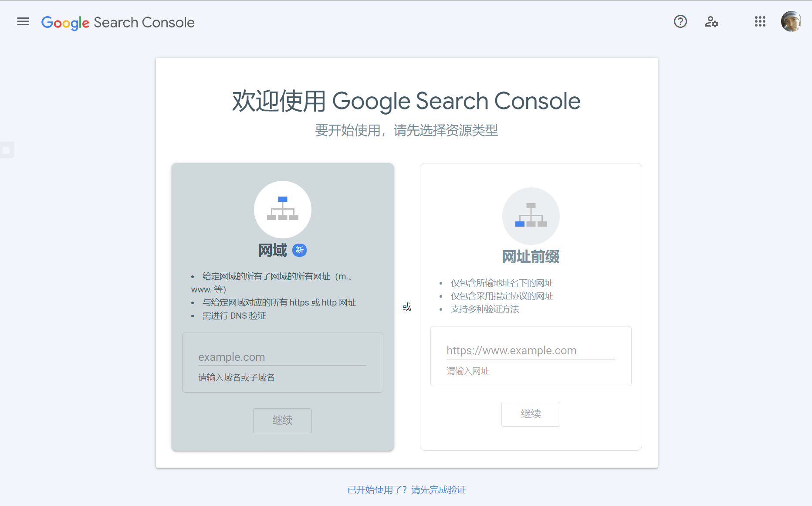Click the example.com domain input field
The width and height of the screenshot is (812, 506).
(282, 357)
